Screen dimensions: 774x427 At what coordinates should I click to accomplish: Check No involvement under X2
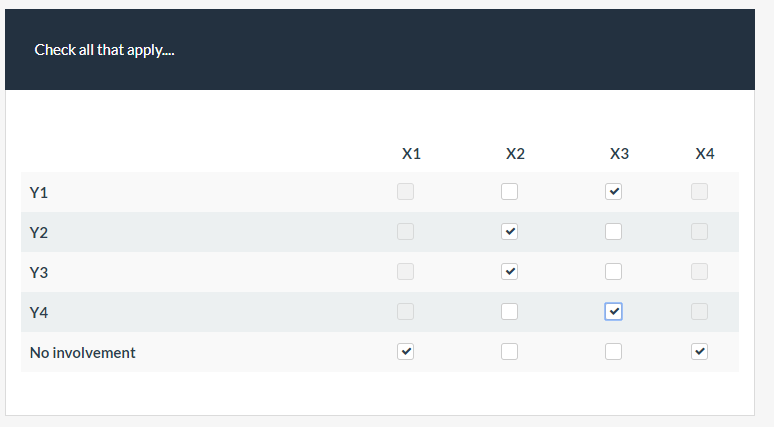click(x=510, y=352)
